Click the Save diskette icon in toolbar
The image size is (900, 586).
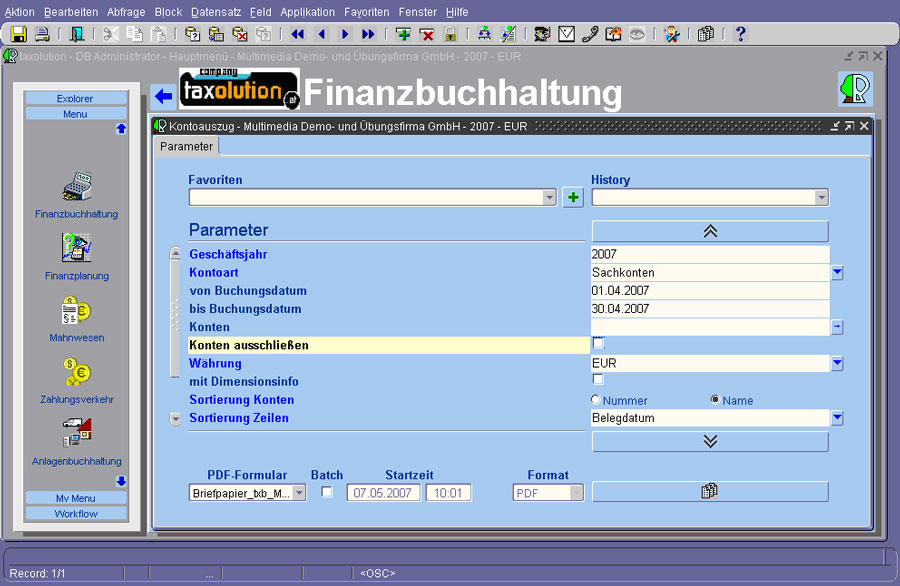[x=18, y=34]
